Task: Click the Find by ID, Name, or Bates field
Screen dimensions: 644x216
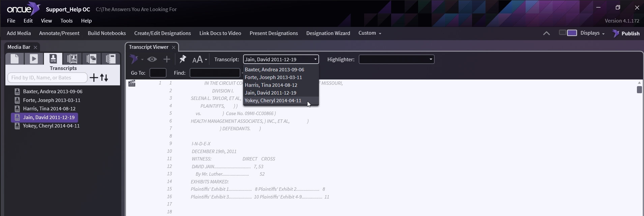Action: pyautogui.click(x=47, y=78)
